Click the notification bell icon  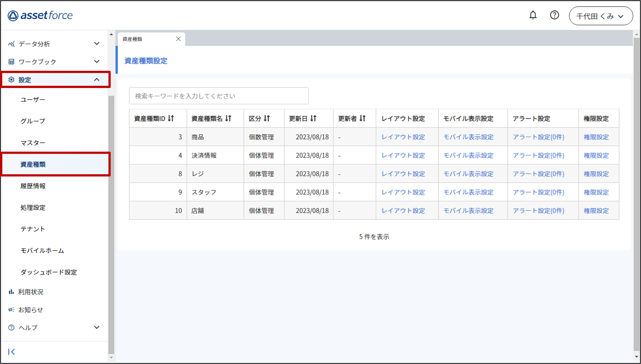click(533, 15)
